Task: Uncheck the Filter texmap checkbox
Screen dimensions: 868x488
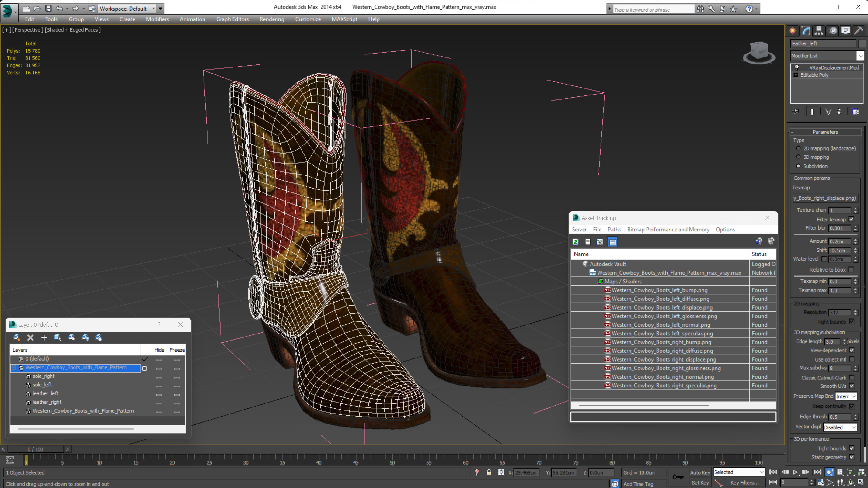Action: pos(852,219)
